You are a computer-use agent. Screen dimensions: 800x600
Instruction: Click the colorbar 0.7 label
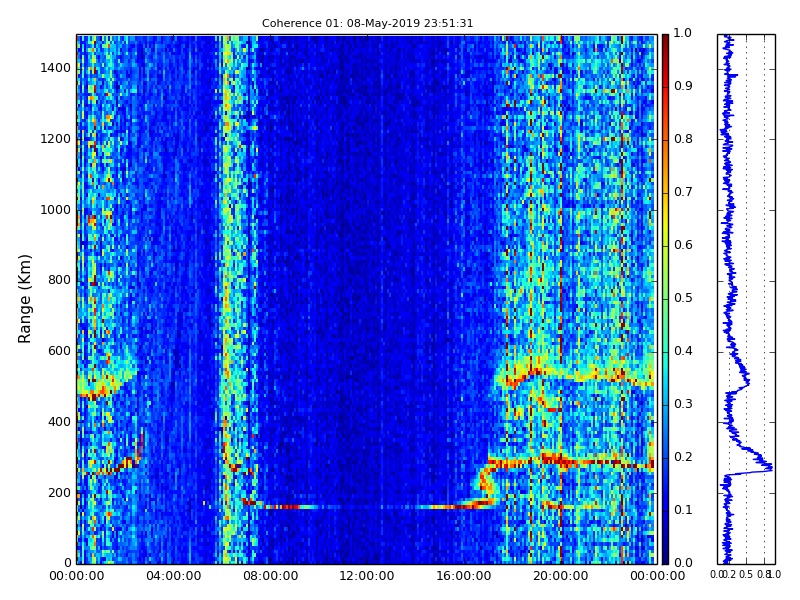[683, 192]
